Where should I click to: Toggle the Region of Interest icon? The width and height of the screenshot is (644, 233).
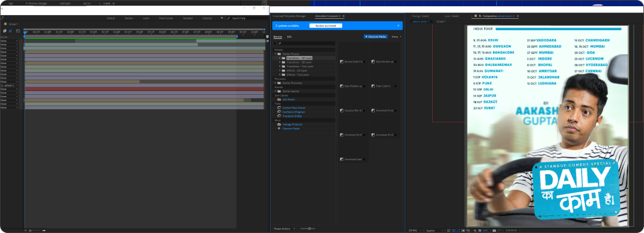point(463,230)
